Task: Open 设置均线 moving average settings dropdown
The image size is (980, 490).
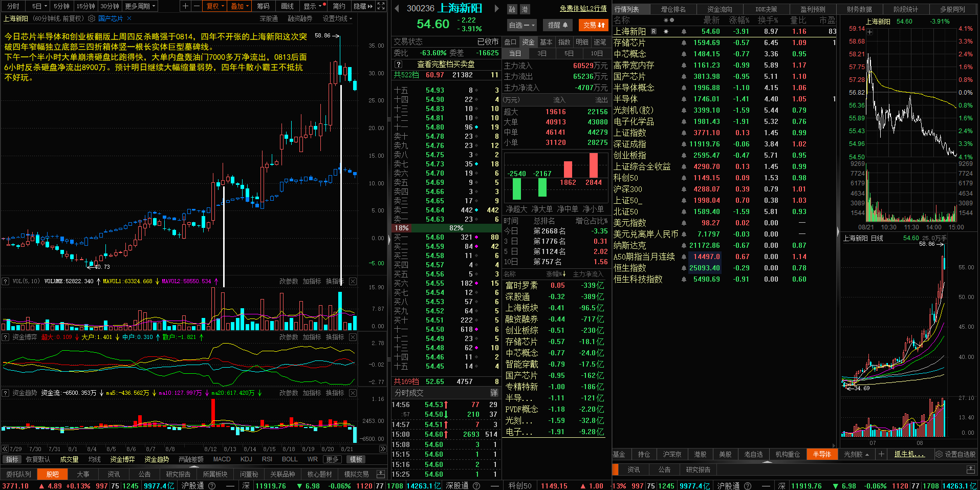Action: (x=337, y=18)
